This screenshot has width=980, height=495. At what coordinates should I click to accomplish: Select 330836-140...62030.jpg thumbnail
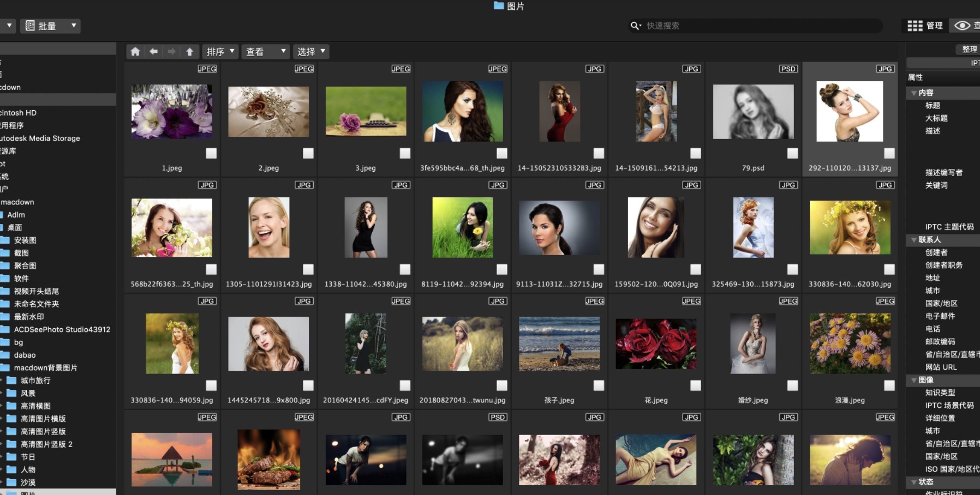(850, 227)
